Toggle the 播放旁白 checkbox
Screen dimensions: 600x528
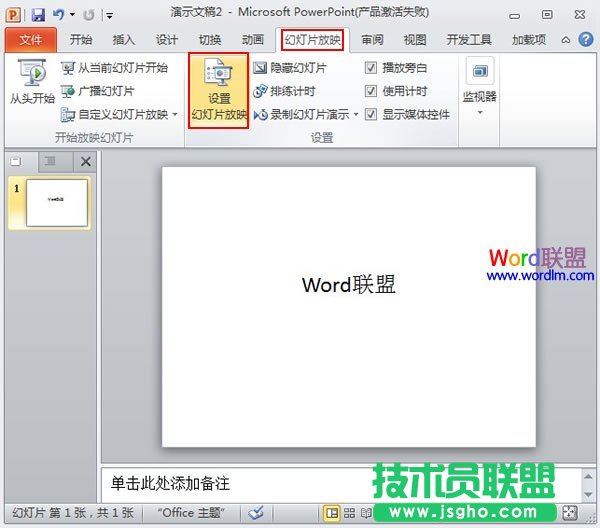(370, 68)
